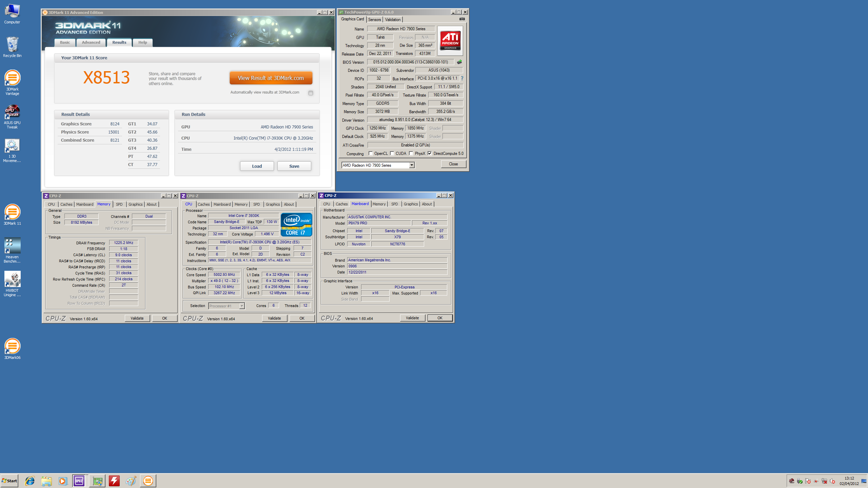Toggle the DirectCompute 5.0 checkbox
Viewport: 868px width, 488px height.
tap(430, 154)
